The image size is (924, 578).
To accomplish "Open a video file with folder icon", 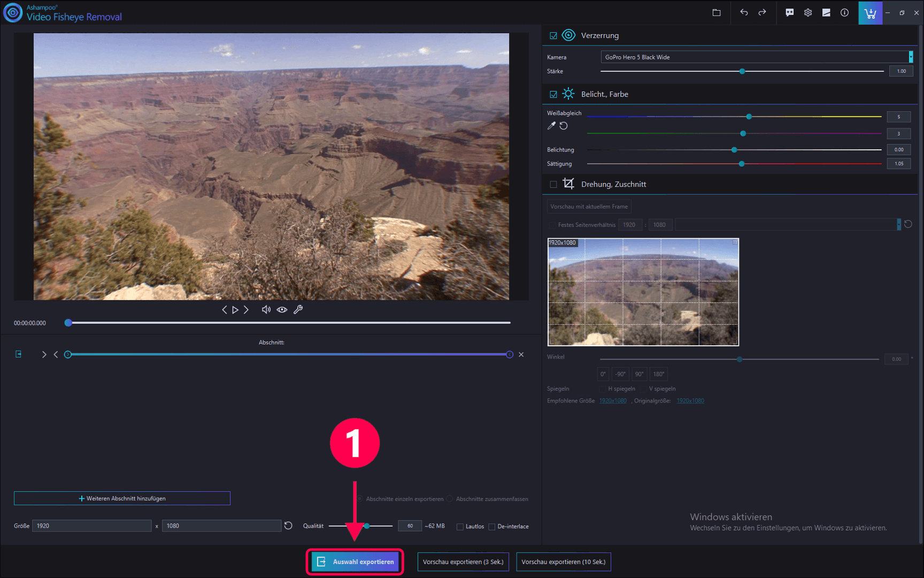I will pyautogui.click(x=717, y=13).
